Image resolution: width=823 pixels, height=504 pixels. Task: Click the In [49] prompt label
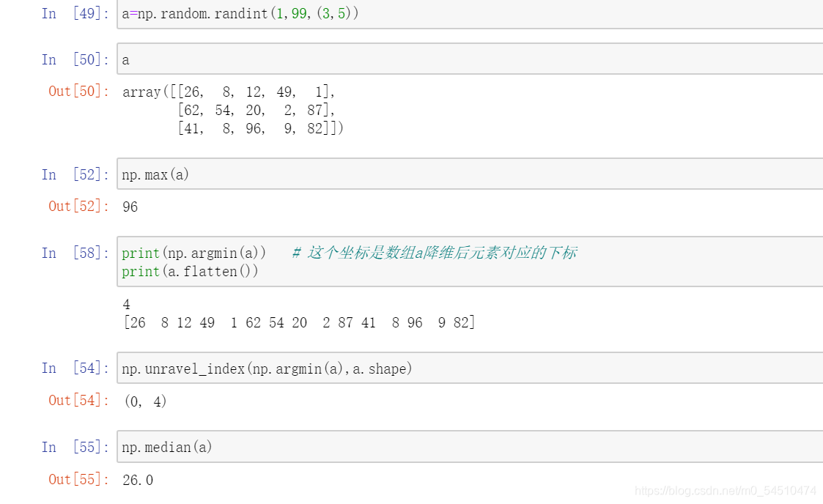tap(75, 14)
